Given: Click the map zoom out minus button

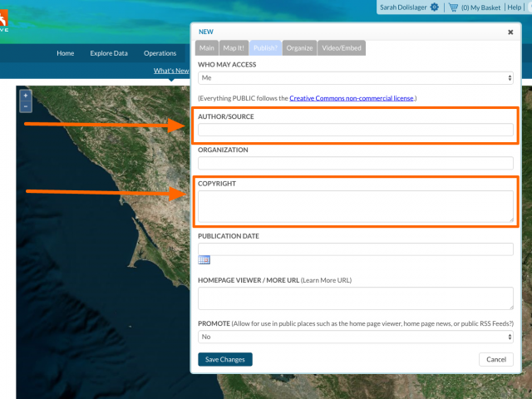Looking at the screenshot, I should click(26, 106).
